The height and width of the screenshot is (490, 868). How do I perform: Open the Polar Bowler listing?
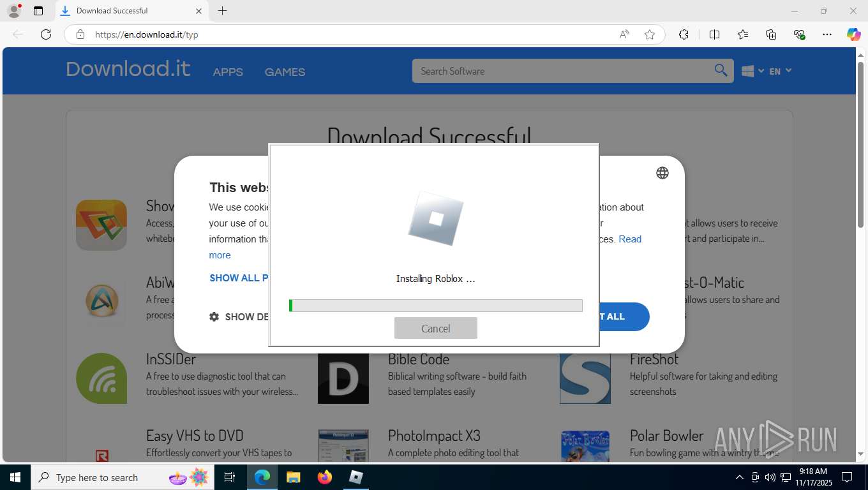(667, 436)
